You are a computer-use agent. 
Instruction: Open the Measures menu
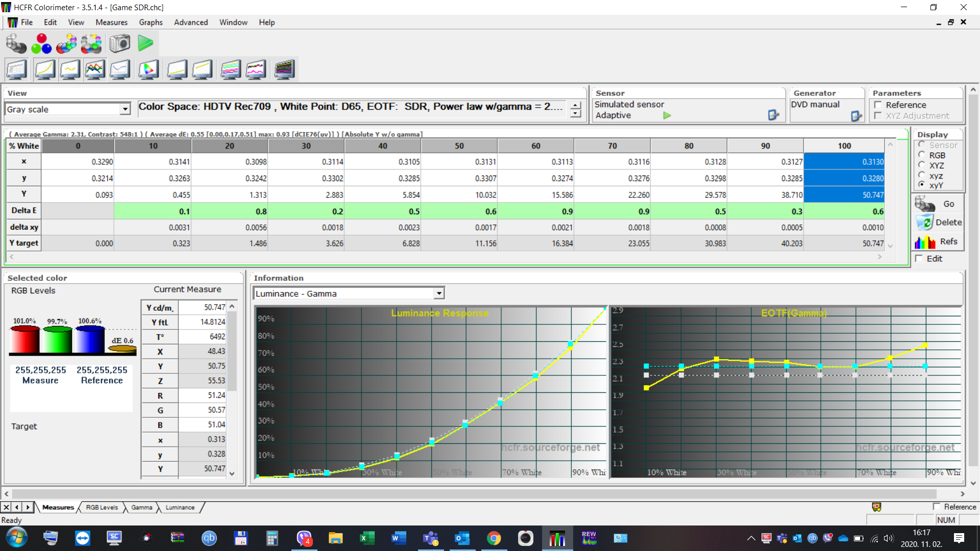point(111,22)
